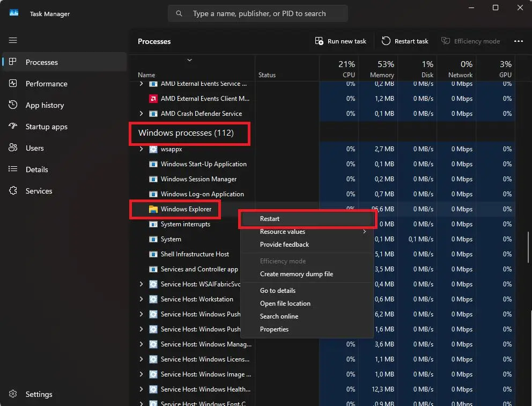Image resolution: width=532 pixels, height=406 pixels.
Task: Click the Startup apps gauge icon
Action: coord(13,126)
